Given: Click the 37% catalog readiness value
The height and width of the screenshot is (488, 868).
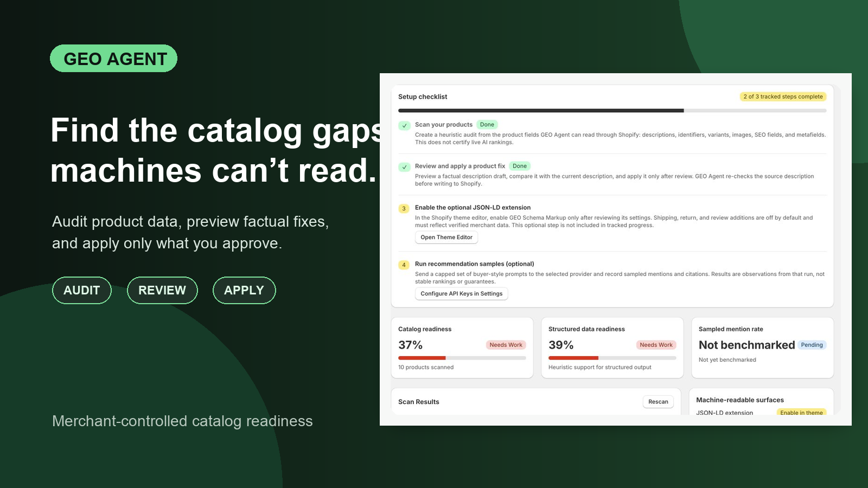Looking at the screenshot, I should pyautogui.click(x=410, y=345).
